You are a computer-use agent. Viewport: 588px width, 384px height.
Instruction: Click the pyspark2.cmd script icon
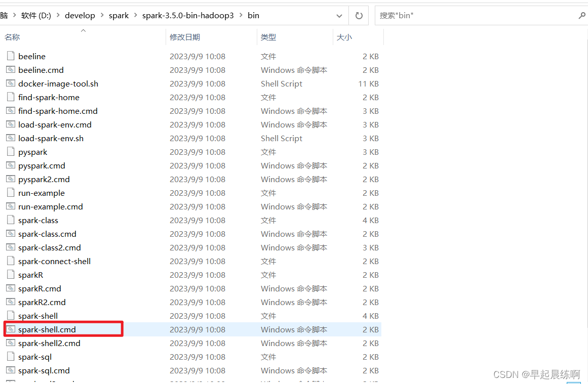point(11,179)
